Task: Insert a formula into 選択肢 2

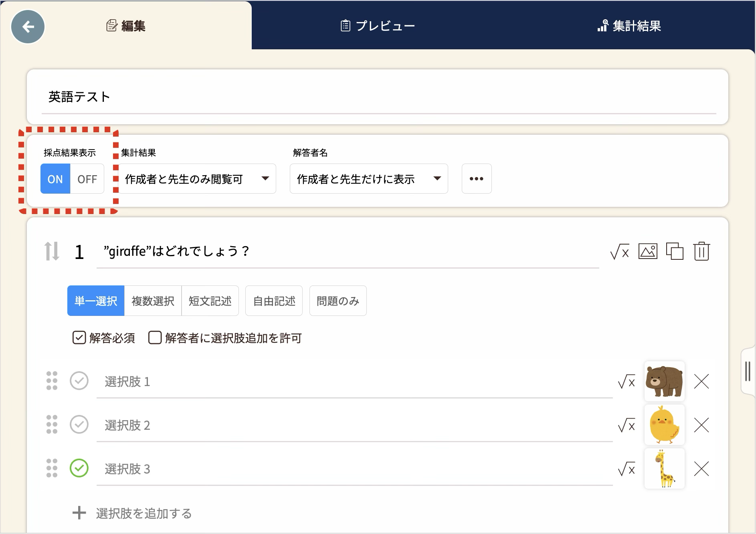Action: click(627, 425)
